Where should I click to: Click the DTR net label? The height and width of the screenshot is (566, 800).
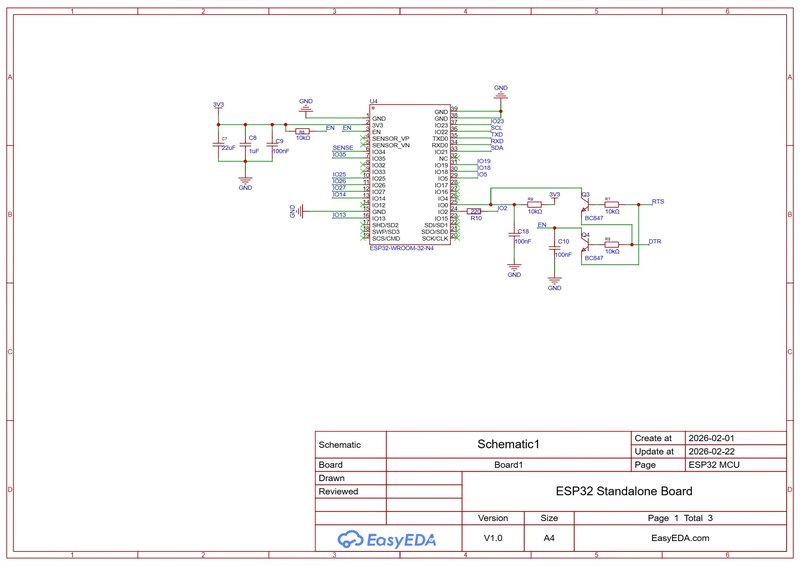click(x=655, y=241)
